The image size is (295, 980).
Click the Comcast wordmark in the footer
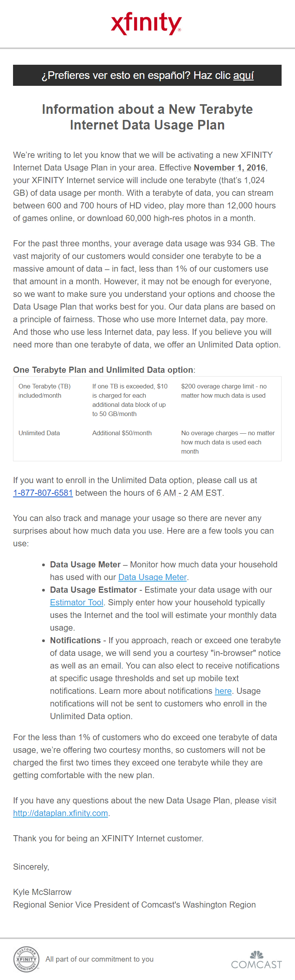(256, 965)
